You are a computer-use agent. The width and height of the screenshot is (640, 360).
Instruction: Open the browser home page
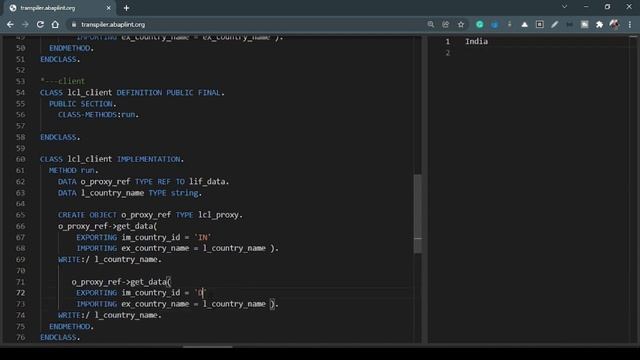coord(55,24)
